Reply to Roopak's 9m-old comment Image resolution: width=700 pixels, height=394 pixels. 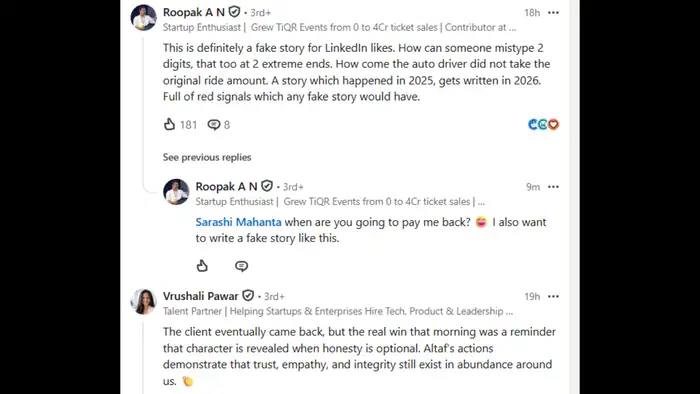pyautogui.click(x=242, y=266)
